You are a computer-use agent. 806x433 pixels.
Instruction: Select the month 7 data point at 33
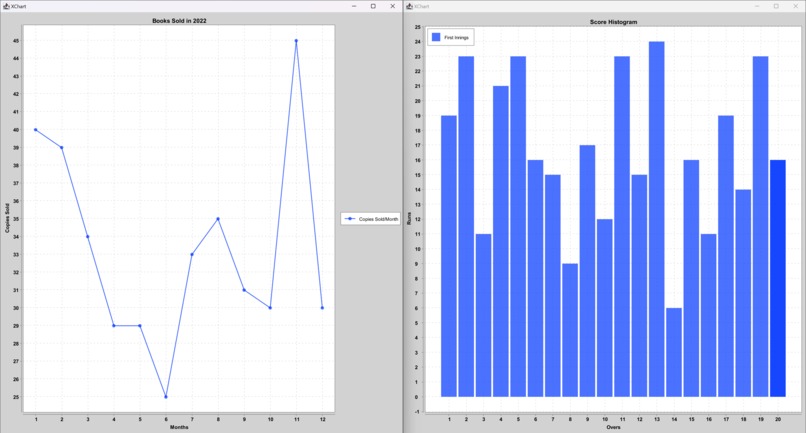tap(192, 255)
